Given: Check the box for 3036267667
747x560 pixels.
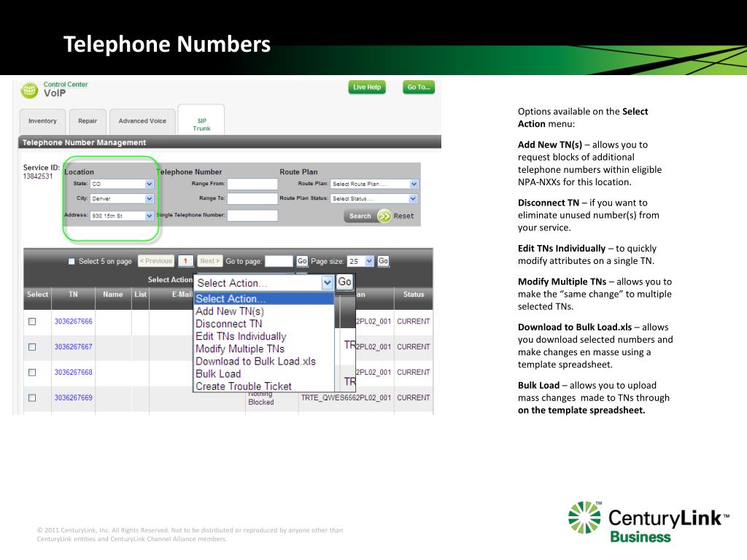Looking at the screenshot, I should pyautogui.click(x=32, y=346).
